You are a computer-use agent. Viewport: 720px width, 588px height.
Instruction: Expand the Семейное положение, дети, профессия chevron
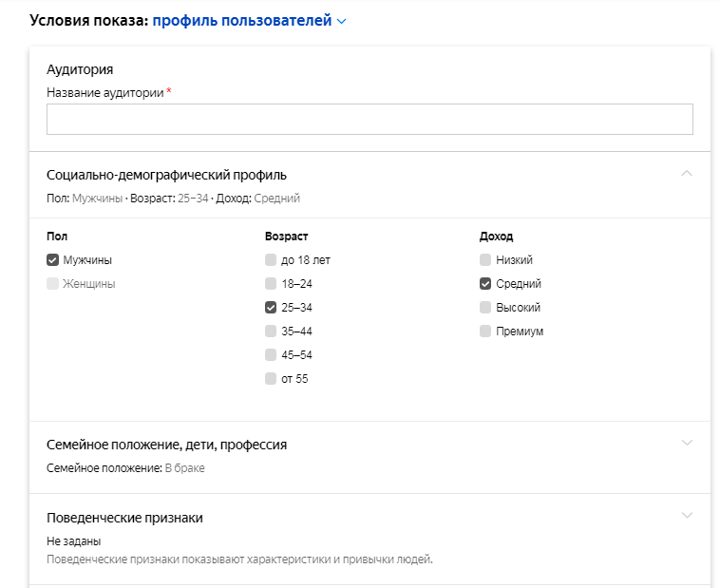point(688,443)
